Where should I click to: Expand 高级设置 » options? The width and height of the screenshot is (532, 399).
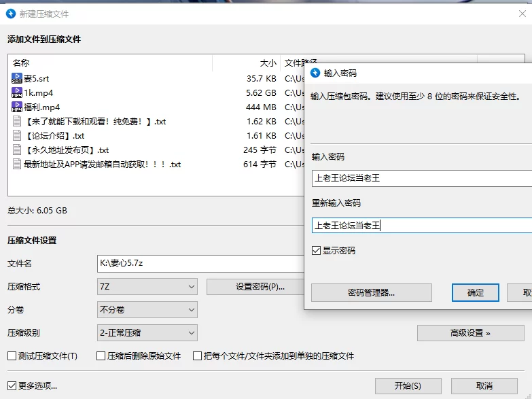pos(471,333)
